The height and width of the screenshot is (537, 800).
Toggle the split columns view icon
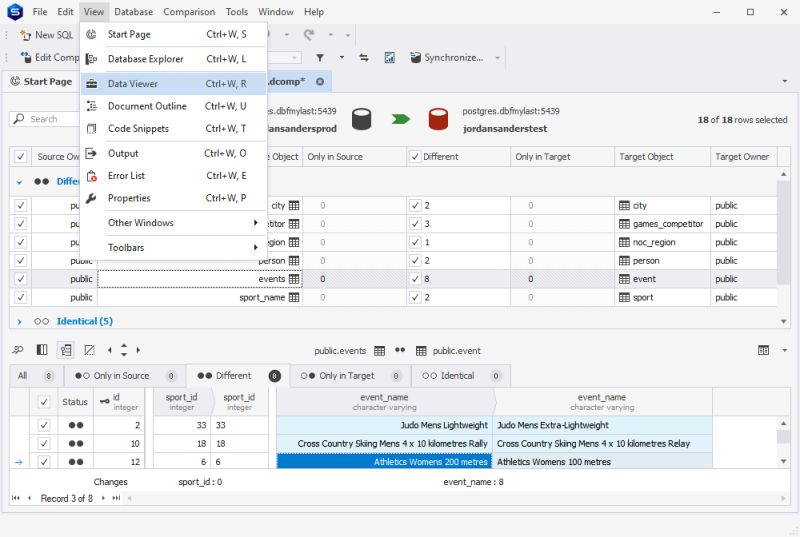pyautogui.click(x=42, y=350)
